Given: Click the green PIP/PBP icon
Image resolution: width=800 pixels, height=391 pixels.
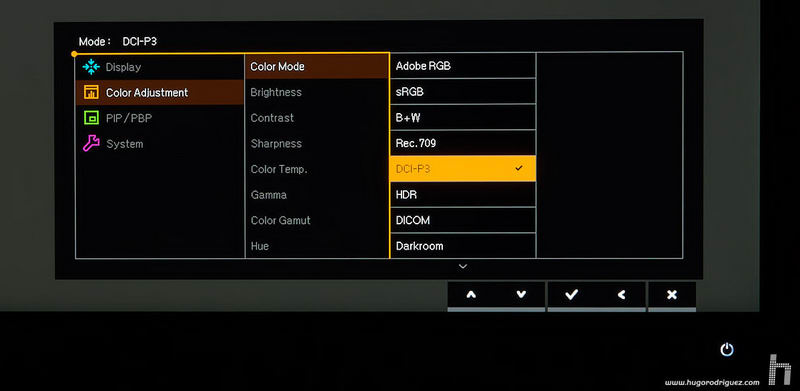Looking at the screenshot, I should click(x=91, y=118).
